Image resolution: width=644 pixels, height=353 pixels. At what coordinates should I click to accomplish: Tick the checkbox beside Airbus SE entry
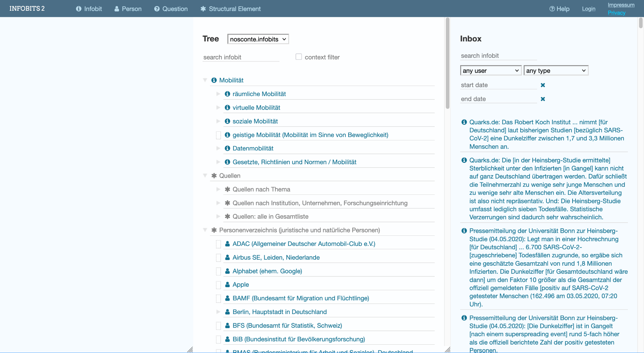pos(218,258)
